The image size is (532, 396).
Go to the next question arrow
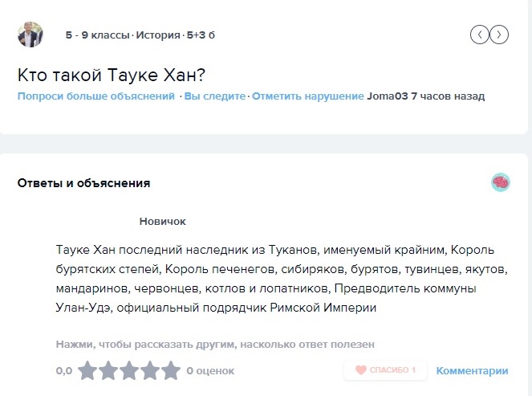499,35
